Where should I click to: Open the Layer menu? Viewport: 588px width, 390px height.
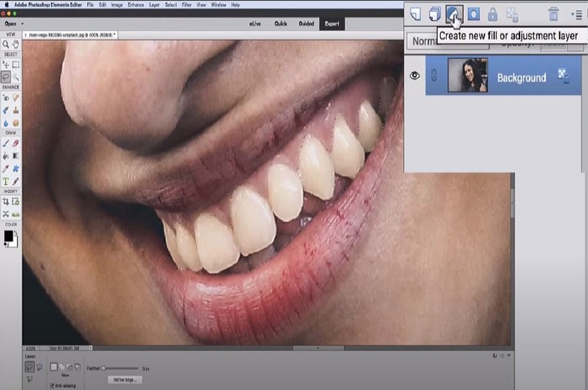click(x=155, y=5)
